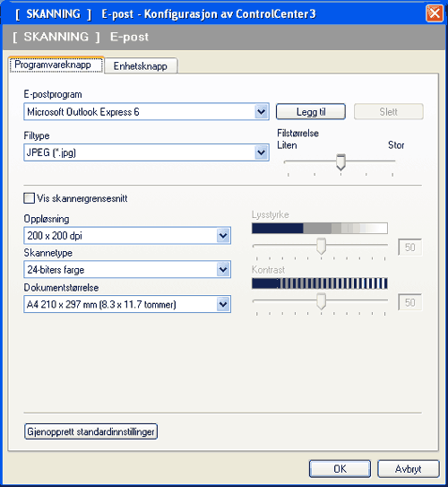Expand the Skannetype dropdown arrow

point(223,269)
